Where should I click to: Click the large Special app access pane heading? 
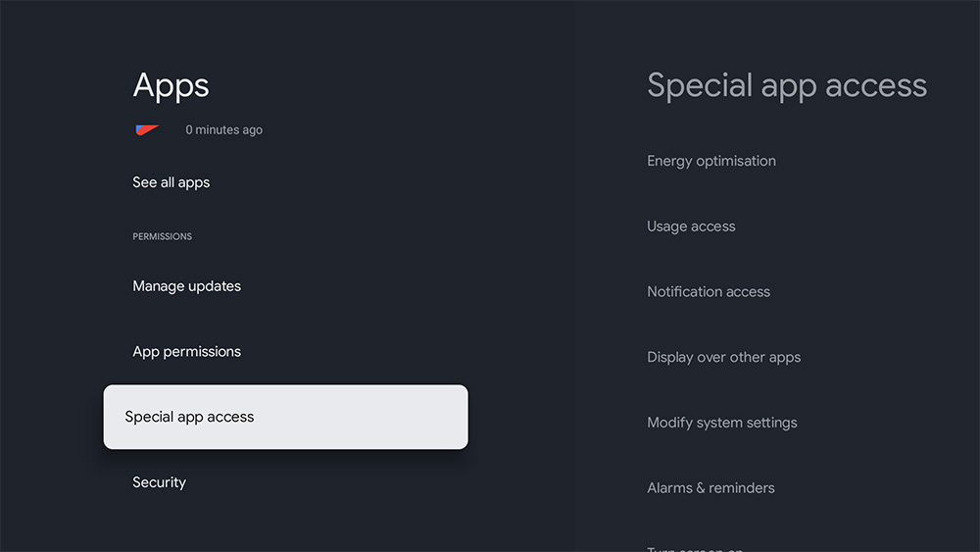pos(787,85)
